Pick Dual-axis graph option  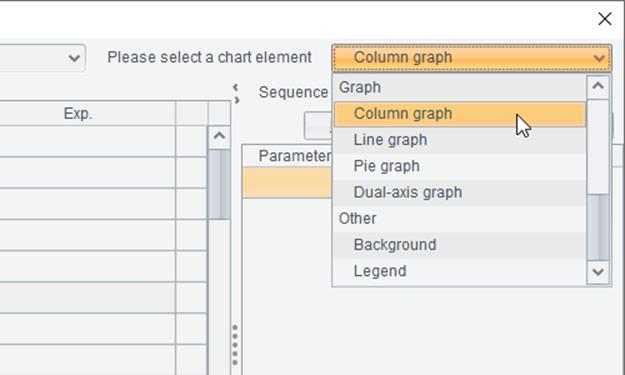(460, 192)
